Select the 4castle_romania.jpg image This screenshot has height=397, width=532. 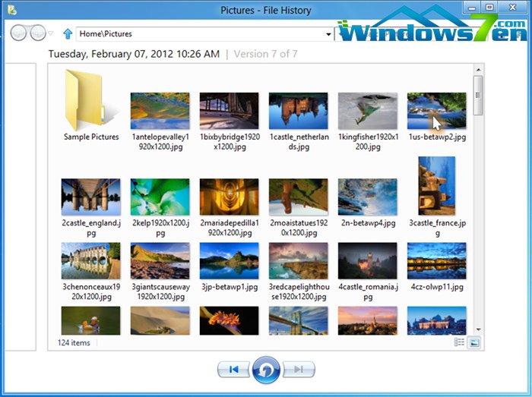pos(367,261)
